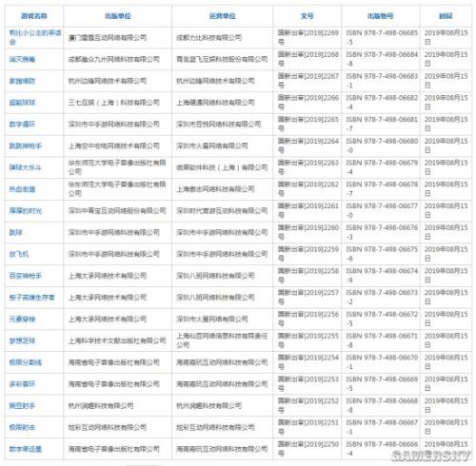Open the 元素穿梭 game link
The width and height of the screenshot is (476, 466).
click(x=22, y=319)
